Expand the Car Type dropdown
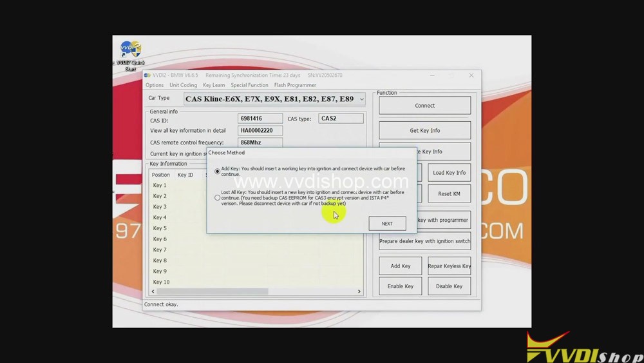This screenshot has height=363, width=644. coord(362,99)
